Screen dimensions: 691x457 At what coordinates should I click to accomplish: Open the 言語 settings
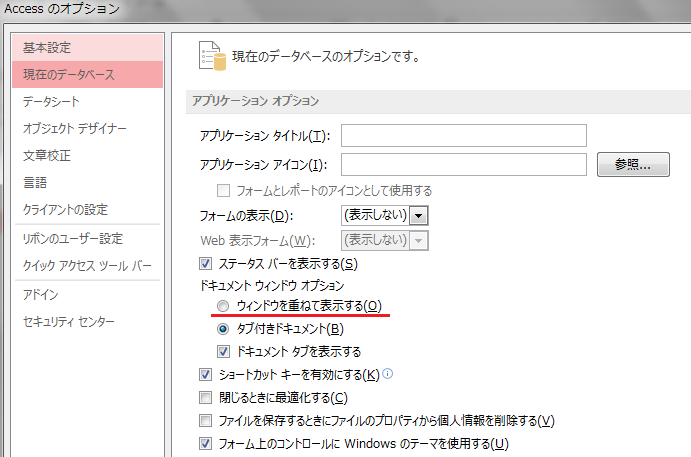click(x=88, y=182)
